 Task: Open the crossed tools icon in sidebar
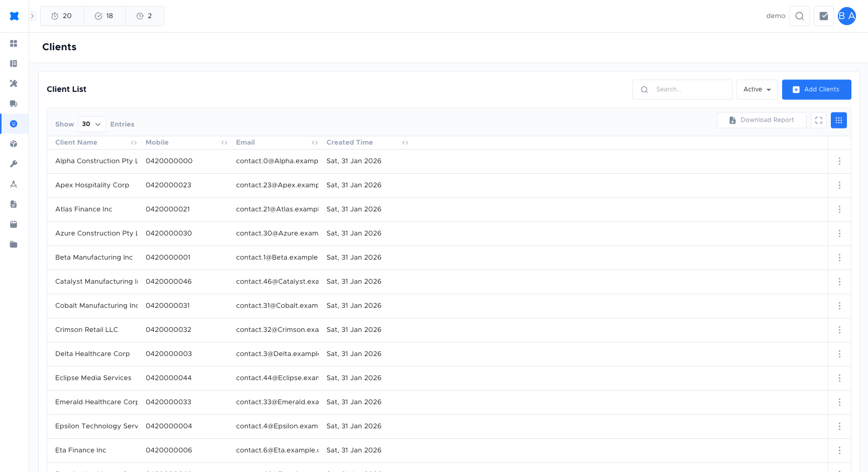(14, 84)
